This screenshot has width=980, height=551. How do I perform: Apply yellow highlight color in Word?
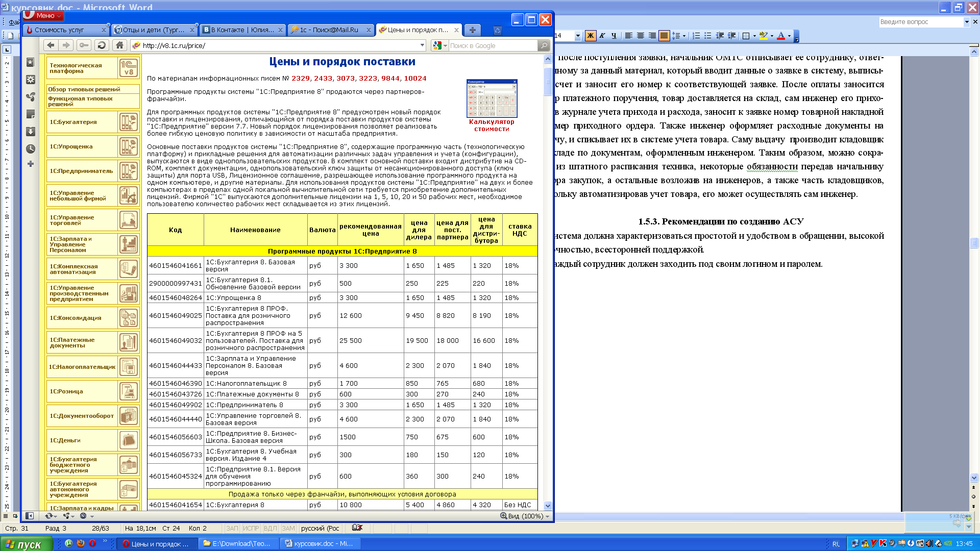(x=763, y=36)
